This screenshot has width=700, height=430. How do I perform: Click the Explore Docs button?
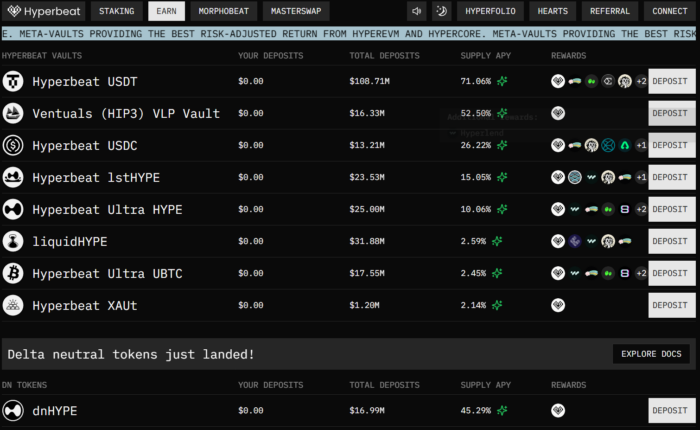pyautogui.click(x=650, y=354)
